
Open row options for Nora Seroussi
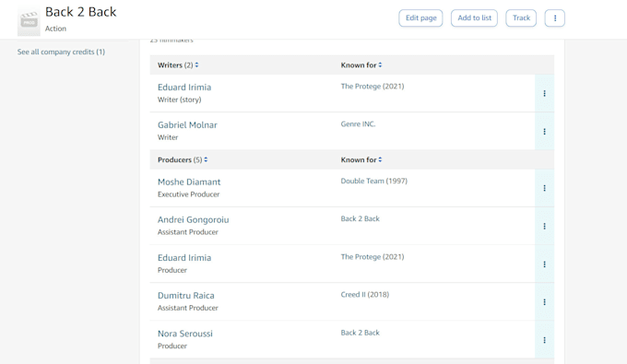[x=544, y=340]
